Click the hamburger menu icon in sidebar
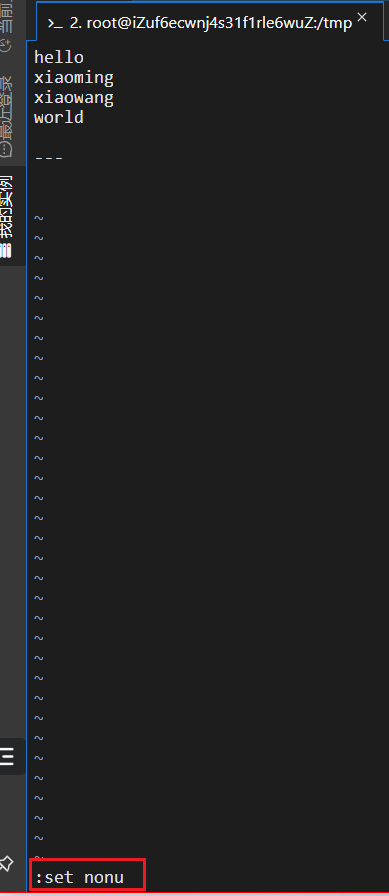389x896 pixels. 6,757
